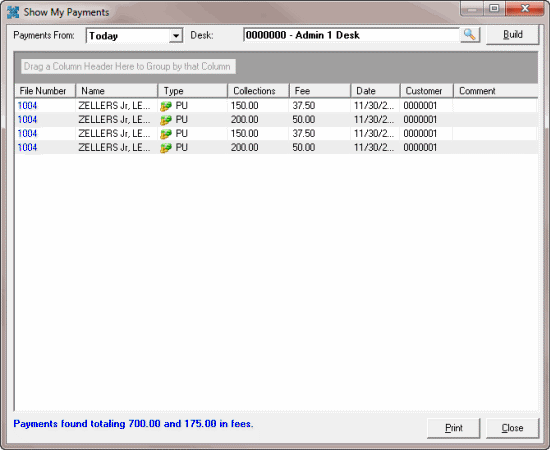
Task: Click the Build button
Action: 512,35
